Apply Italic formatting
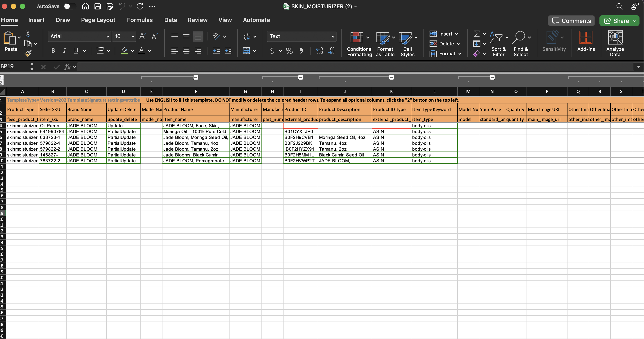 point(65,51)
